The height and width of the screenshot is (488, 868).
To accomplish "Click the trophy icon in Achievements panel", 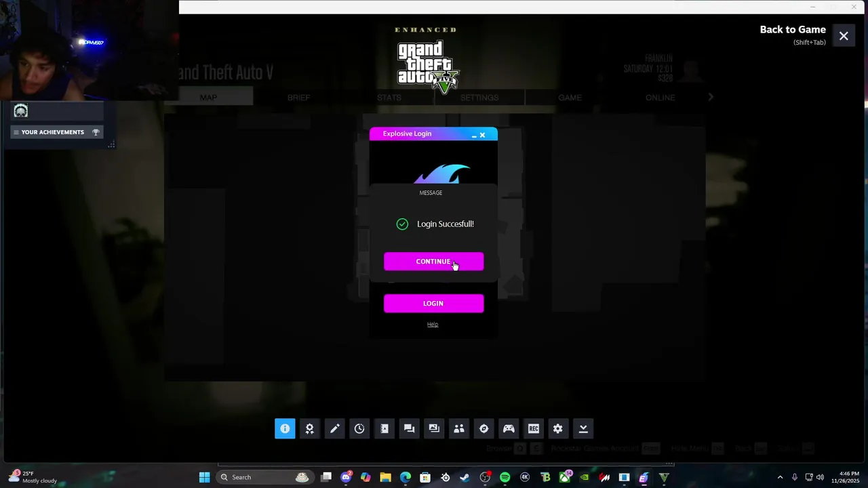I will 96,132.
